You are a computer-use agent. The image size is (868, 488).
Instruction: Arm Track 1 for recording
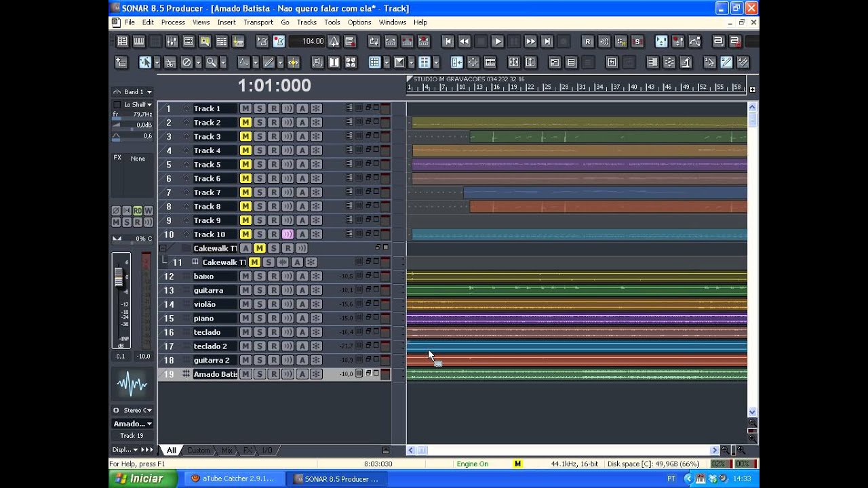[273, 108]
